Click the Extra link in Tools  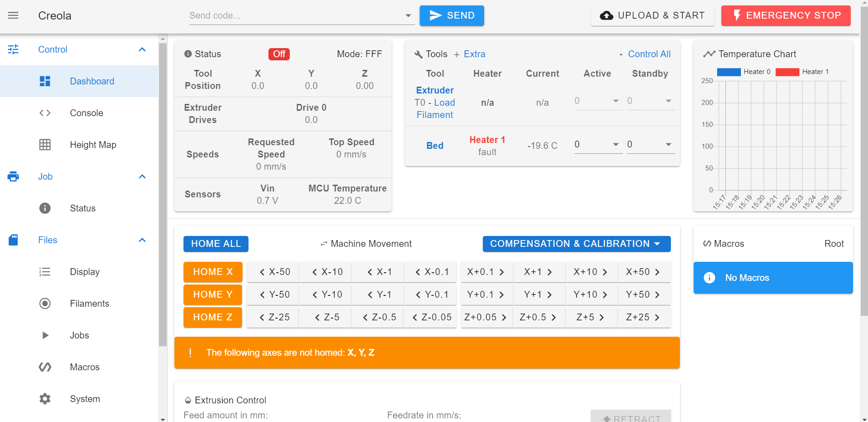474,54
